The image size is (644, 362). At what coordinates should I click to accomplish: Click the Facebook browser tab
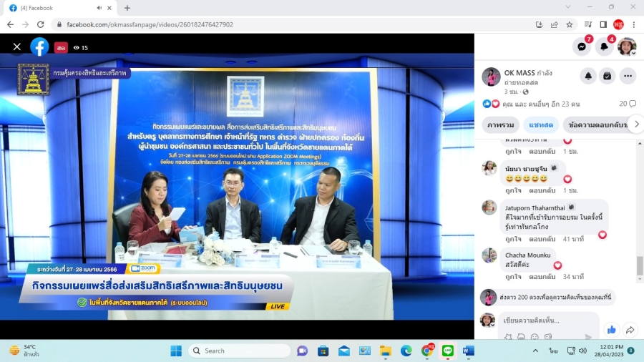[61, 8]
